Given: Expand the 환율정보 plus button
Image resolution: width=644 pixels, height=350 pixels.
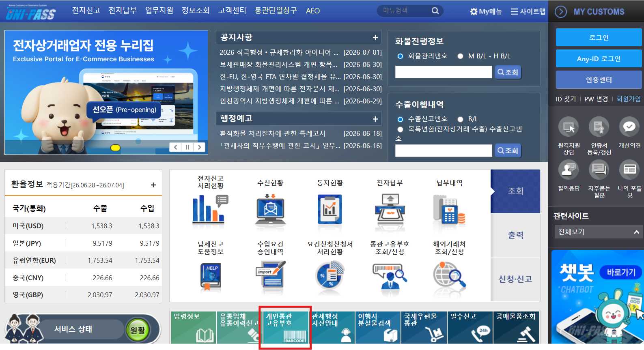Looking at the screenshot, I should click(x=153, y=185).
